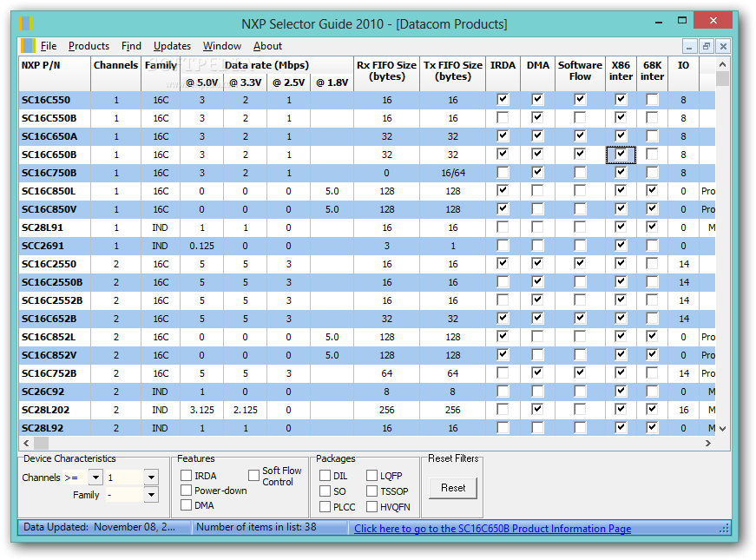
Task: Click the 3.125 data rate cell of SC28L202
Action: click(201, 410)
